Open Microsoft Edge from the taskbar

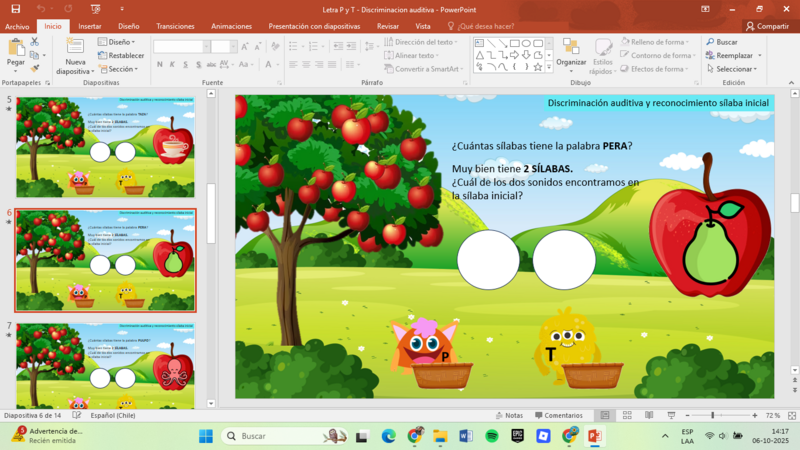point(389,436)
